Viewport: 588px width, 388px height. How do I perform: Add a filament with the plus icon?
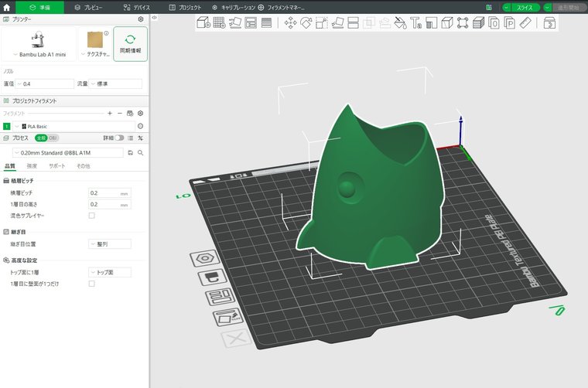coord(110,113)
